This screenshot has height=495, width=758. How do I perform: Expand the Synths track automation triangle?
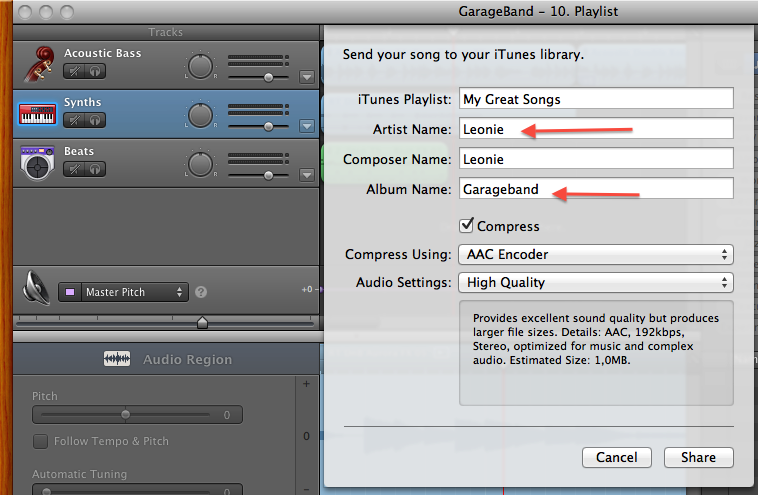click(x=307, y=126)
